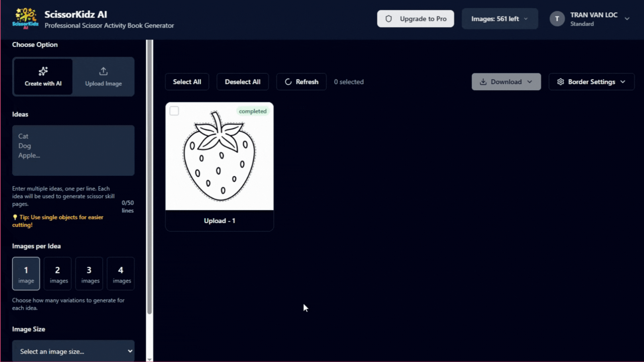Image resolution: width=644 pixels, height=362 pixels.
Task: Click the Border Settings gear icon
Action: (560, 82)
